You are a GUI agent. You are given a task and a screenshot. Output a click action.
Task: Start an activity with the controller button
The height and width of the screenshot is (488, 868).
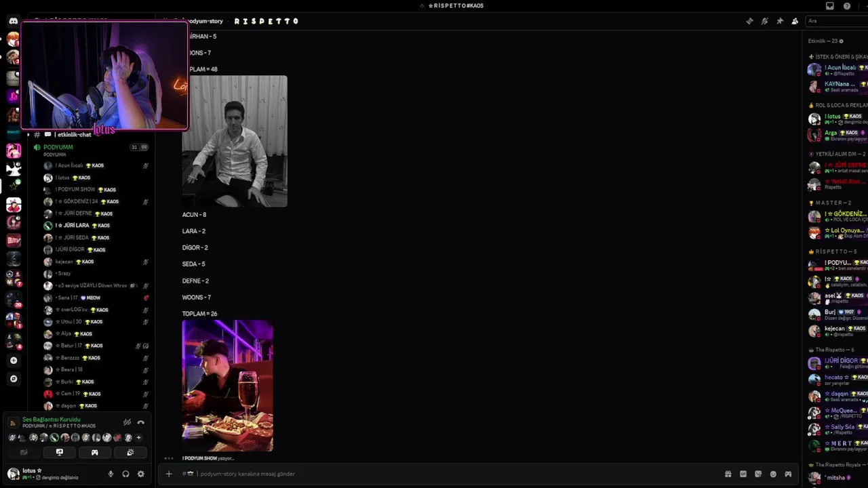95,452
